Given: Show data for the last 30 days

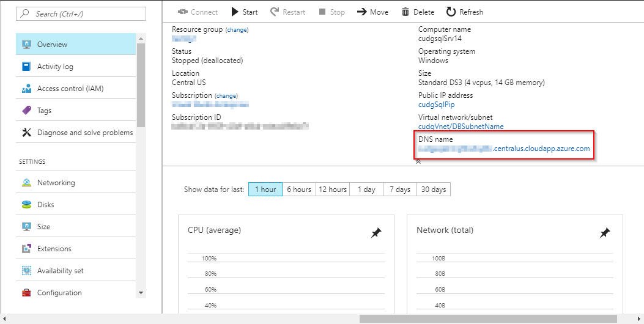Looking at the screenshot, I should point(434,190).
